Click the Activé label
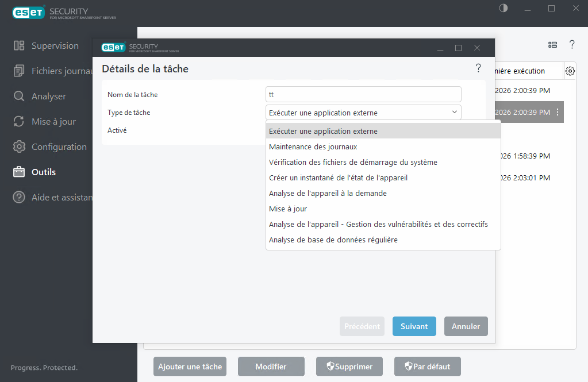Screen dimensions: 588x382 (x=117, y=130)
